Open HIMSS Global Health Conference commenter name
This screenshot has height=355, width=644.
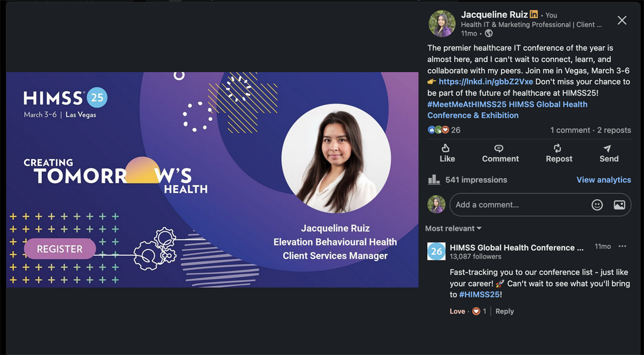(516, 248)
